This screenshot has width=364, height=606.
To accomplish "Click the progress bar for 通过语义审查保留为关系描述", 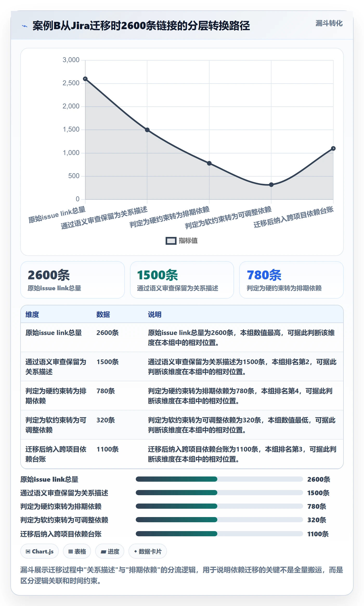I will [x=219, y=493].
